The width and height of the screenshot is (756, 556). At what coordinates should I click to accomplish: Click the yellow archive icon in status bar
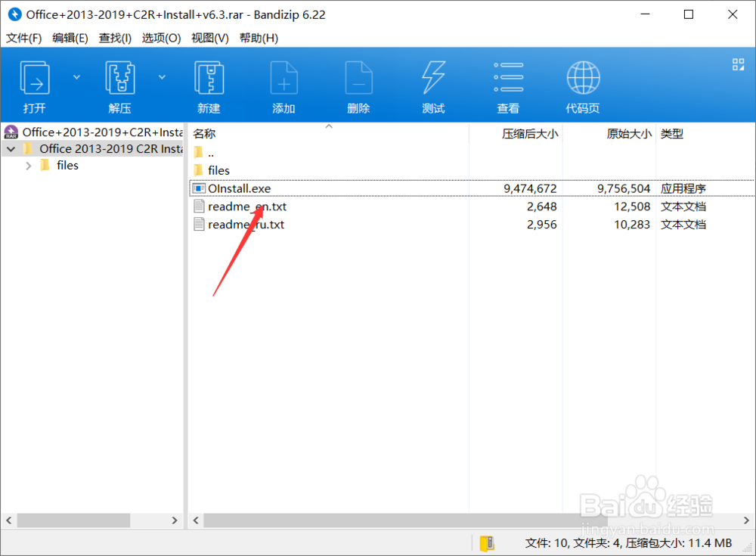(x=487, y=543)
